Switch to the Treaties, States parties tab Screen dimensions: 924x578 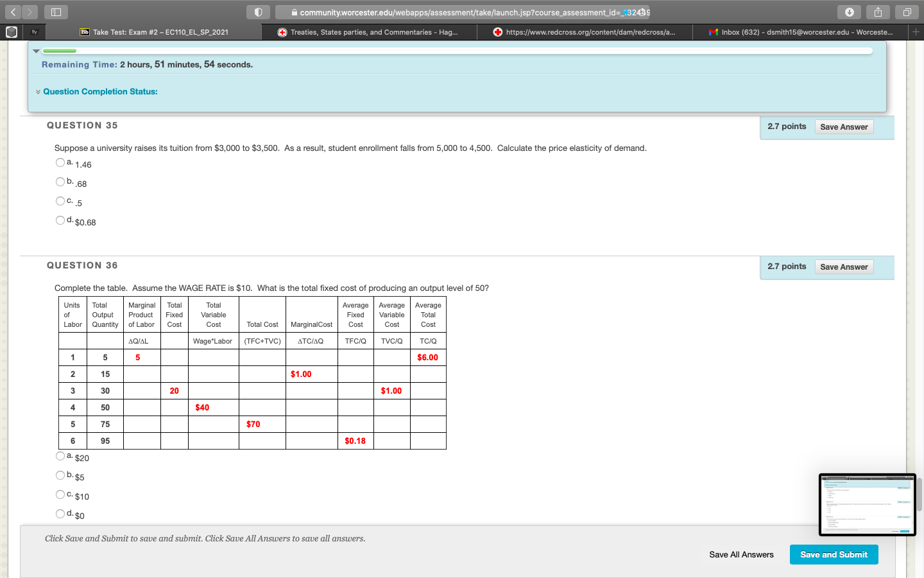pos(369,32)
